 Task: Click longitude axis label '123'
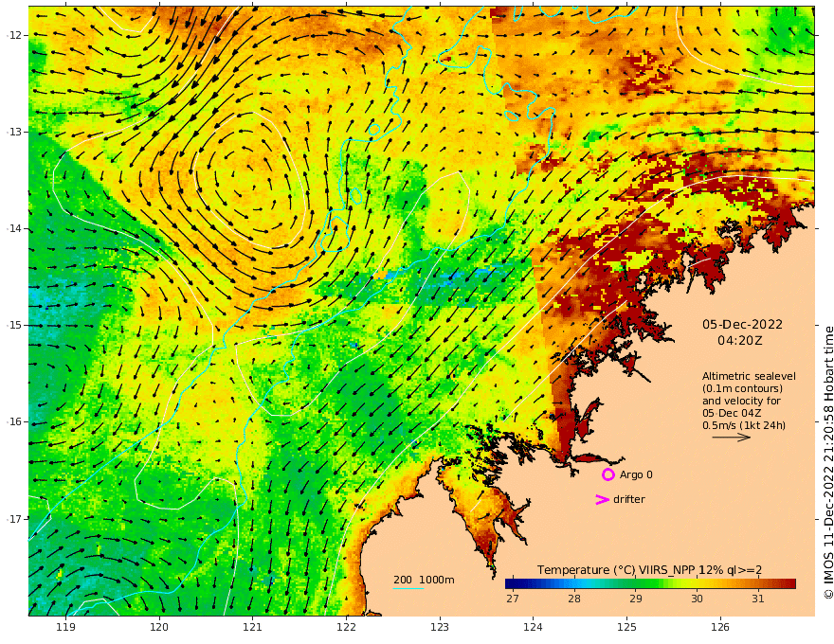click(x=440, y=627)
